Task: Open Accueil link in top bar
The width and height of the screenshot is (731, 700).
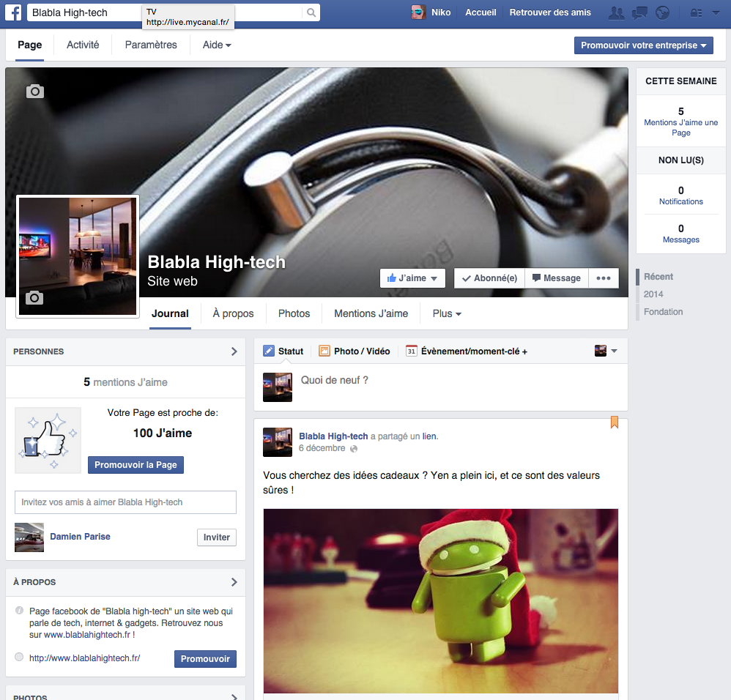Action: point(480,12)
